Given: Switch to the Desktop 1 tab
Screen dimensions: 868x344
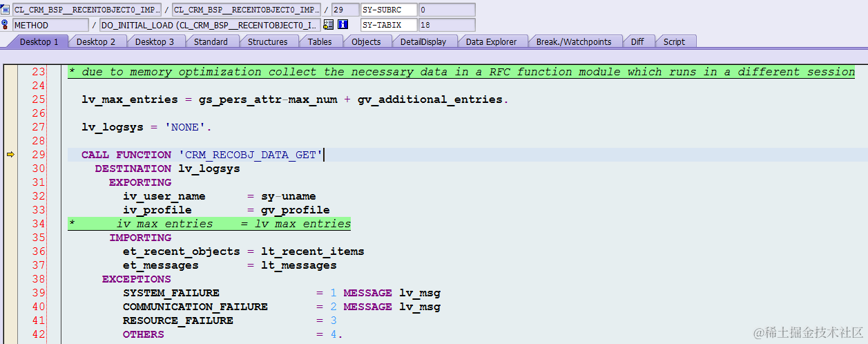Looking at the screenshot, I should (39, 41).
